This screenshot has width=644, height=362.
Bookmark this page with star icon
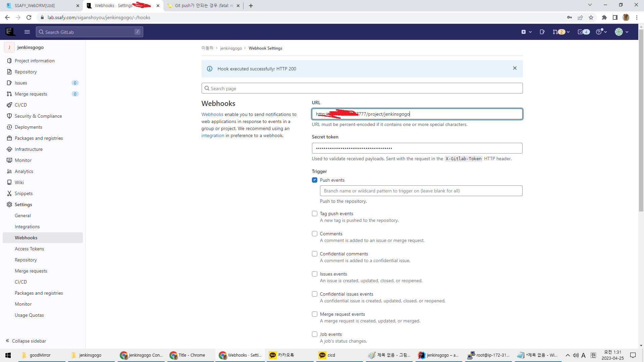coord(591,17)
